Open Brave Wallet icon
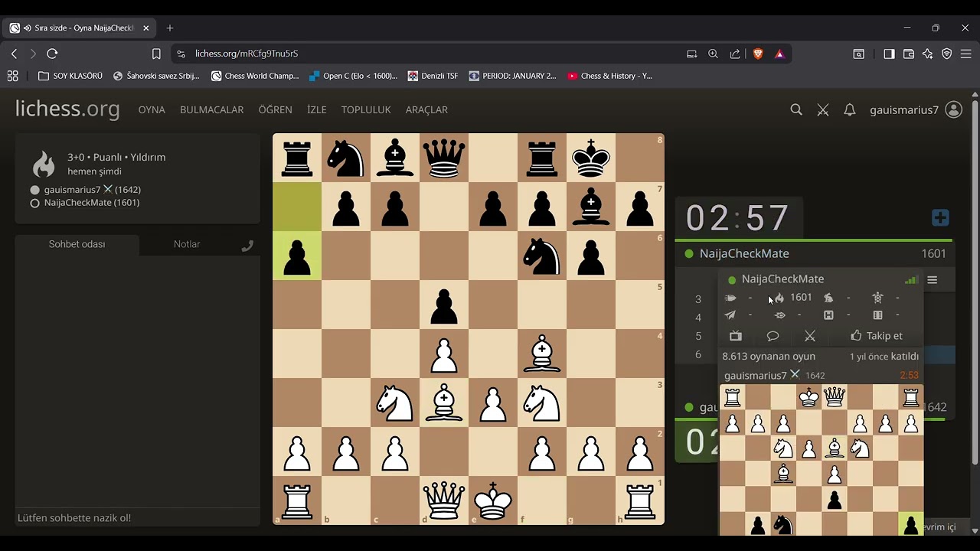 [x=909, y=54]
